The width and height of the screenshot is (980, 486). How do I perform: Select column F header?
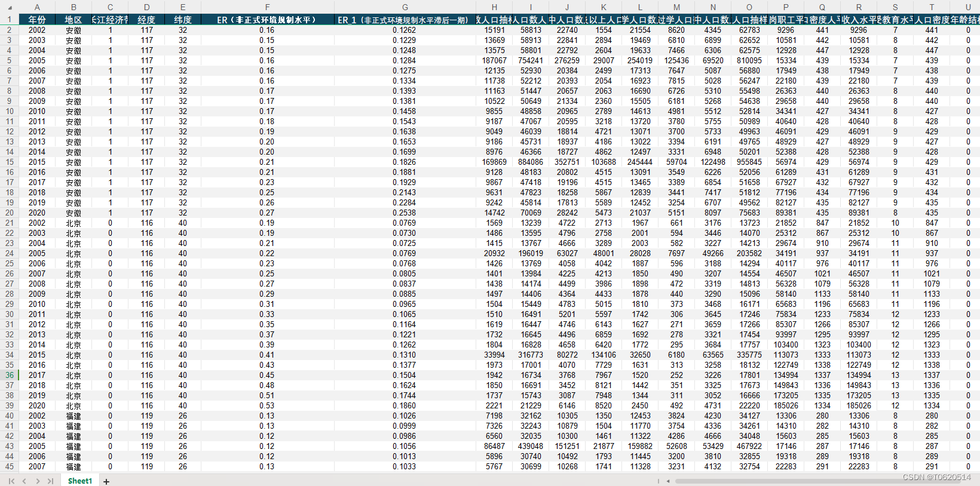click(x=267, y=7)
